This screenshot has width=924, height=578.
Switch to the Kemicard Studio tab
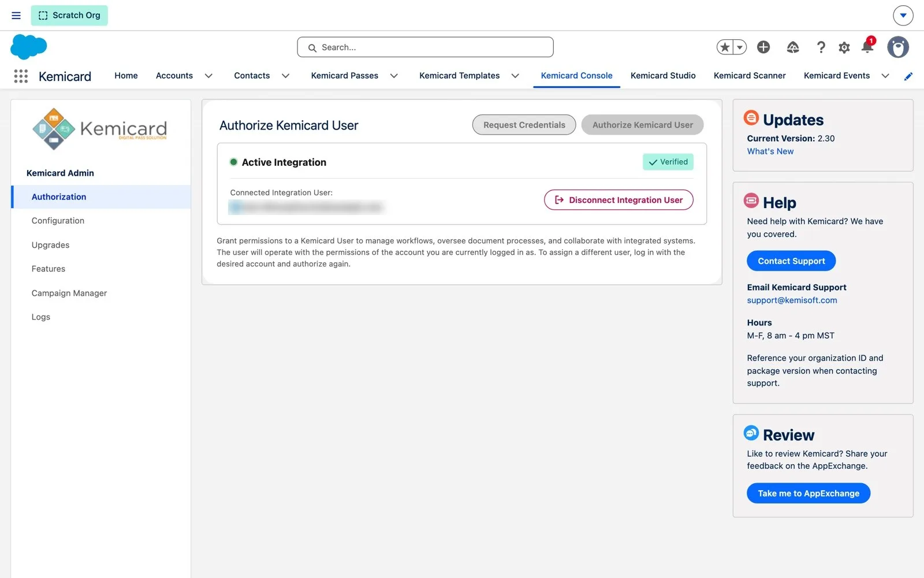[x=663, y=76]
